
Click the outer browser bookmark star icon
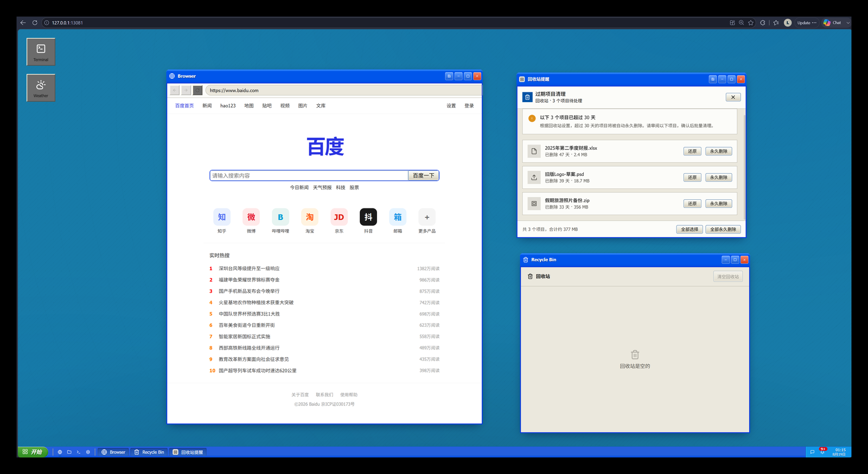(751, 23)
